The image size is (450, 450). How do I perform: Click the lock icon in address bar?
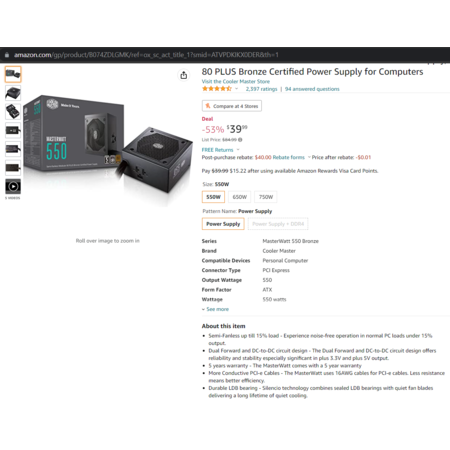pos(7,55)
